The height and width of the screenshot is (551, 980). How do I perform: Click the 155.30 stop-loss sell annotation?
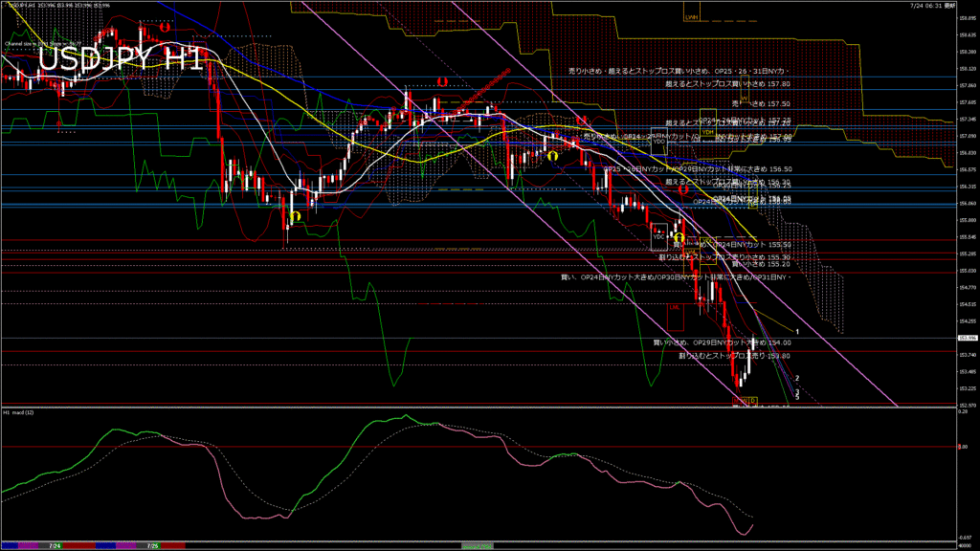click(724, 256)
